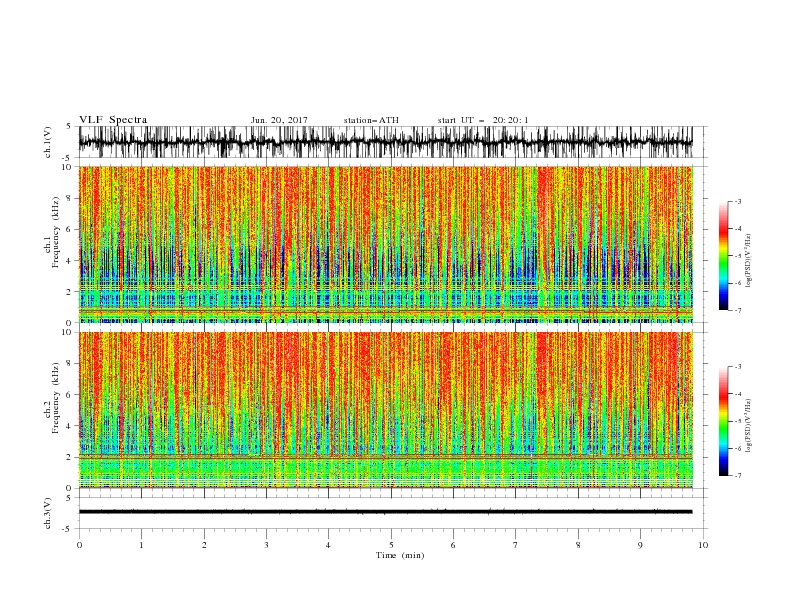Viewport: 792px width, 612px height.
Task: Select the ch.2 "Frequency (kHz)" axis label
Action: point(56,398)
